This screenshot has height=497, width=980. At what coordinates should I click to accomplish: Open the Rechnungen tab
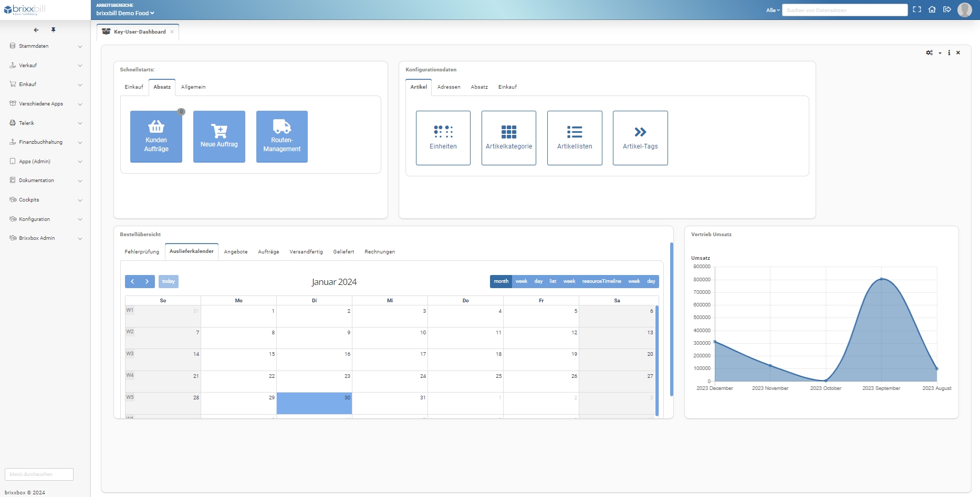[380, 252]
